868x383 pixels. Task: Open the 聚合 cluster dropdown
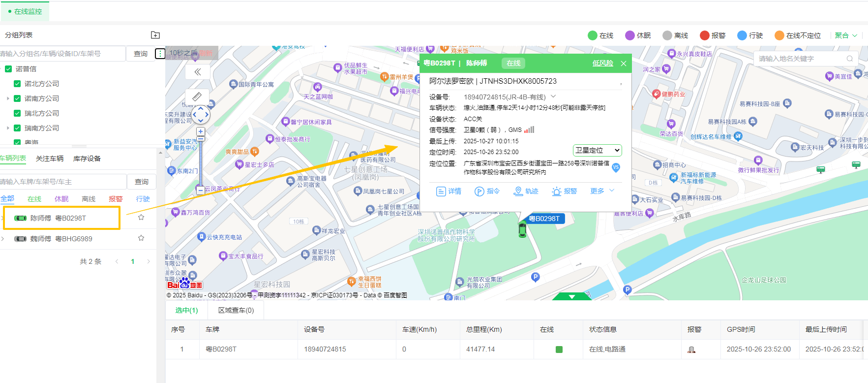click(x=846, y=35)
